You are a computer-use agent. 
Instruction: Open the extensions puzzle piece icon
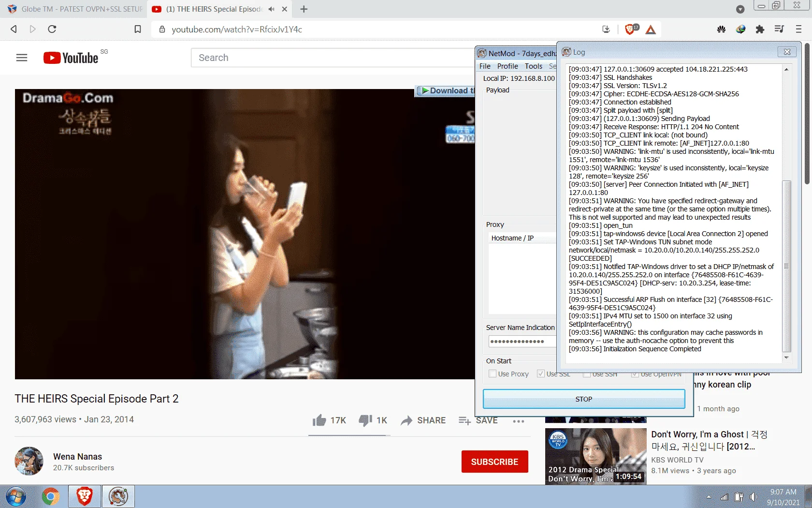[x=760, y=30]
